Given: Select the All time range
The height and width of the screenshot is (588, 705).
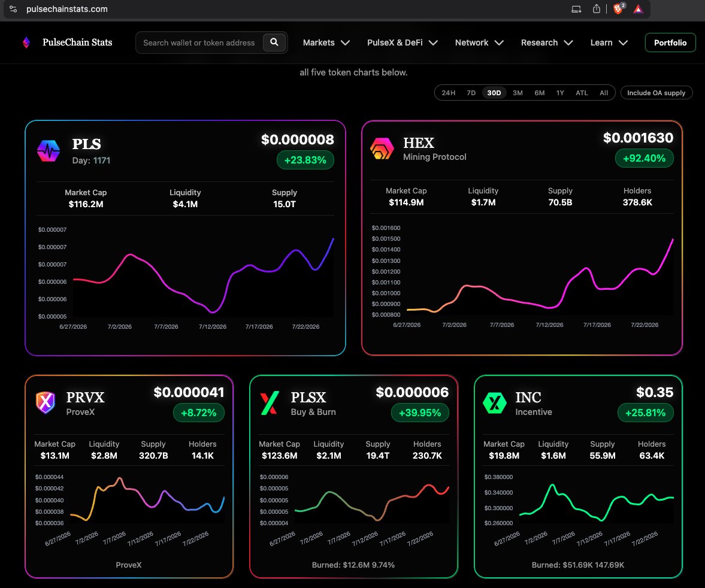Looking at the screenshot, I should click(604, 93).
